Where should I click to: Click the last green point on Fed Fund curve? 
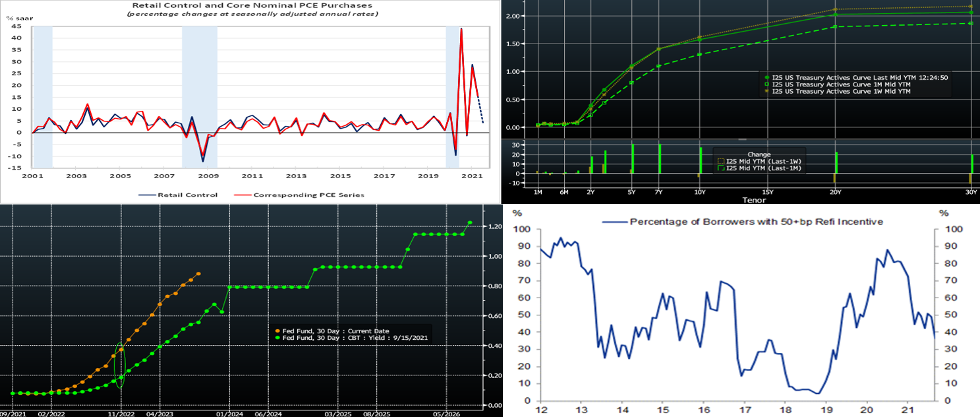tap(470, 223)
